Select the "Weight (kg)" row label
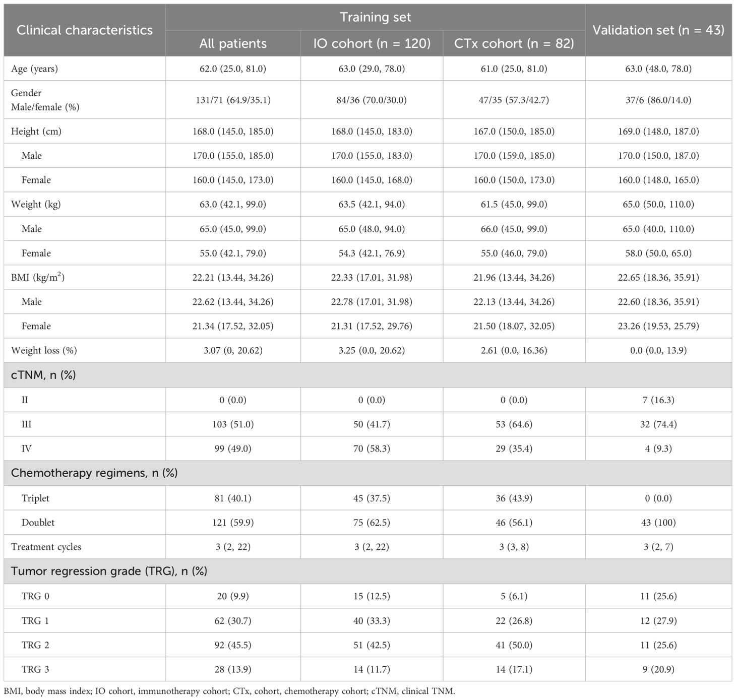 [36, 204]
